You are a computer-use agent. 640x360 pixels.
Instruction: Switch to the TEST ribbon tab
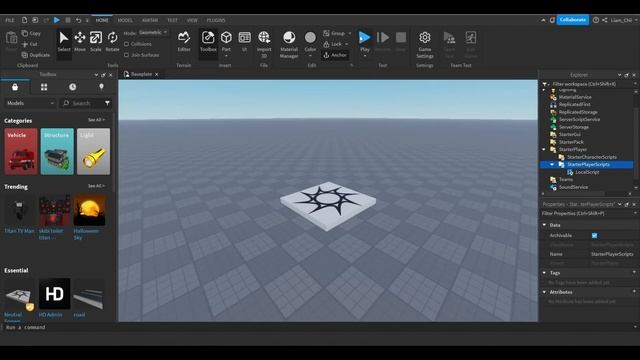[172, 20]
